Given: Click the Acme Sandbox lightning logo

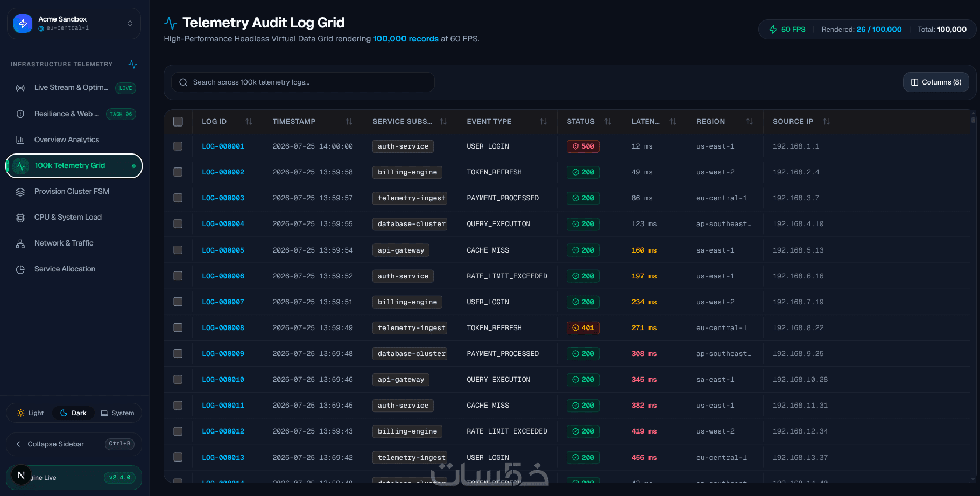Looking at the screenshot, I should pos(23,23).
